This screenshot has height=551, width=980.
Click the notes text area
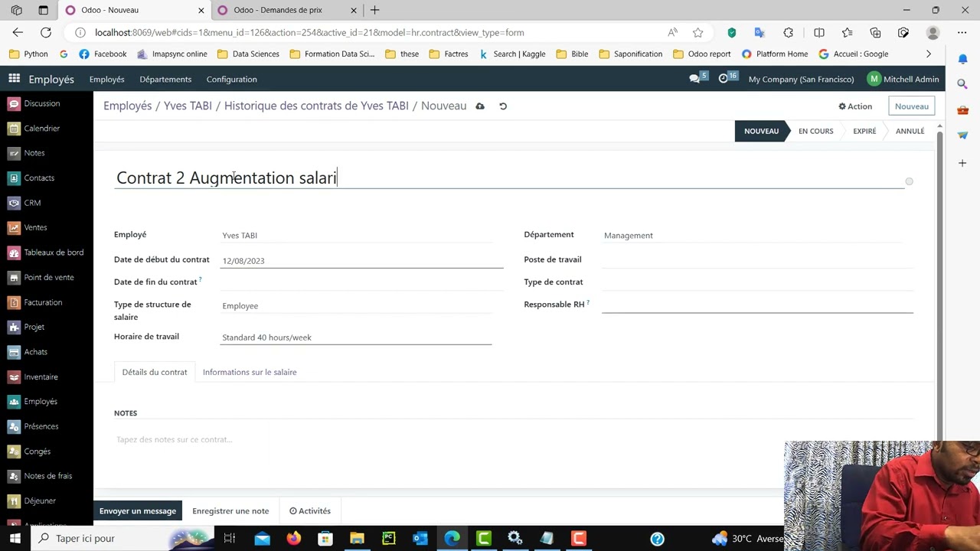coord(513,439)
